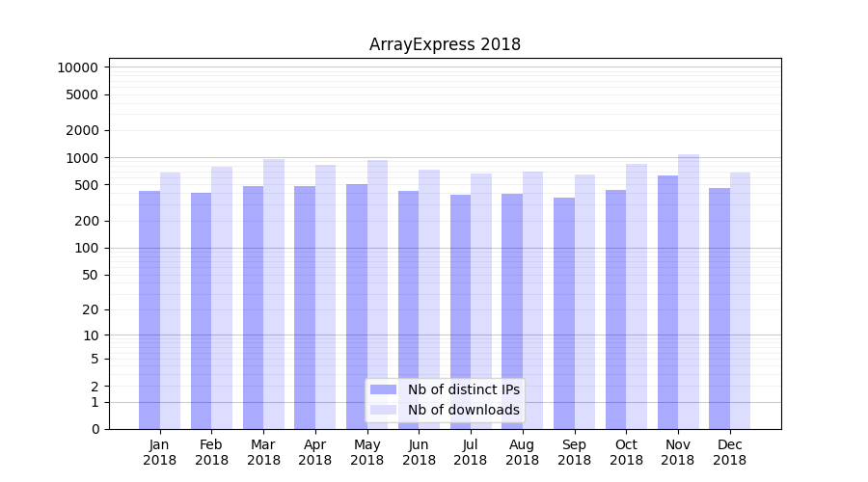Click the 'Feb 2018' x-axis label
868x482 pixels.
coord(212,452)
